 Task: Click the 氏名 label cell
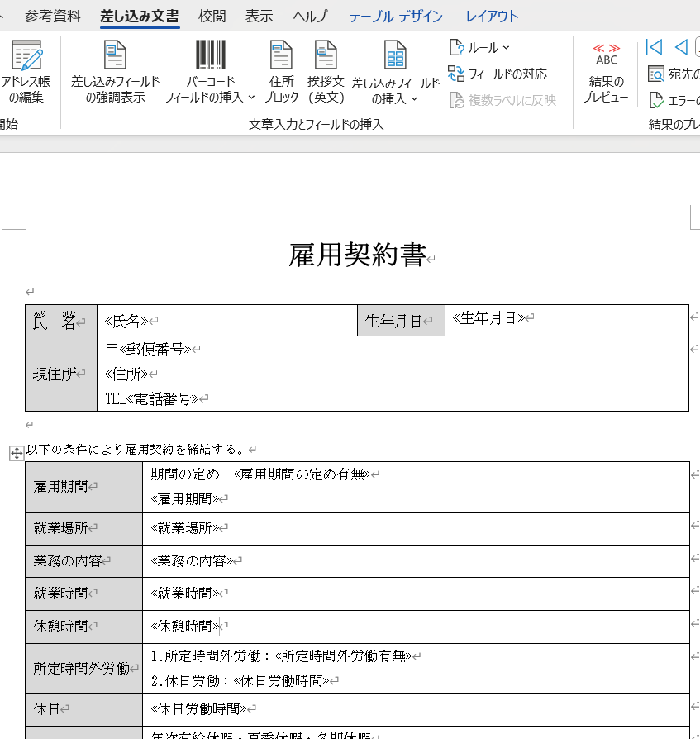pyautogui.click(x=61, y=321)
